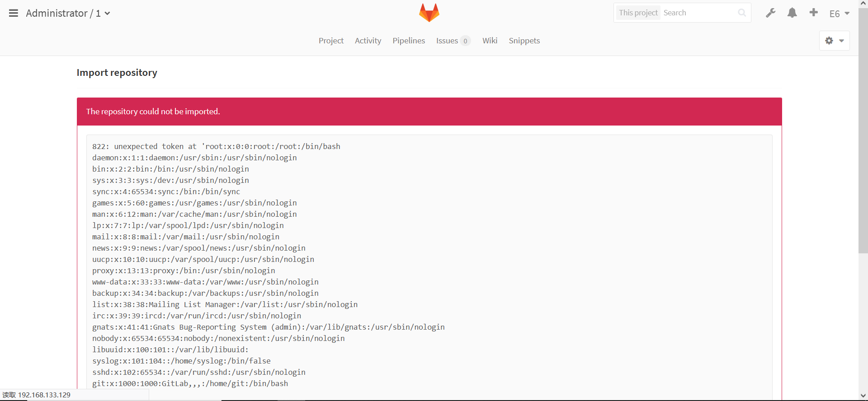Click the 'git:x:1000:1000:GitLab' line
The height and width of the screenshot is (401, 868).
click(x=190, y=383)
